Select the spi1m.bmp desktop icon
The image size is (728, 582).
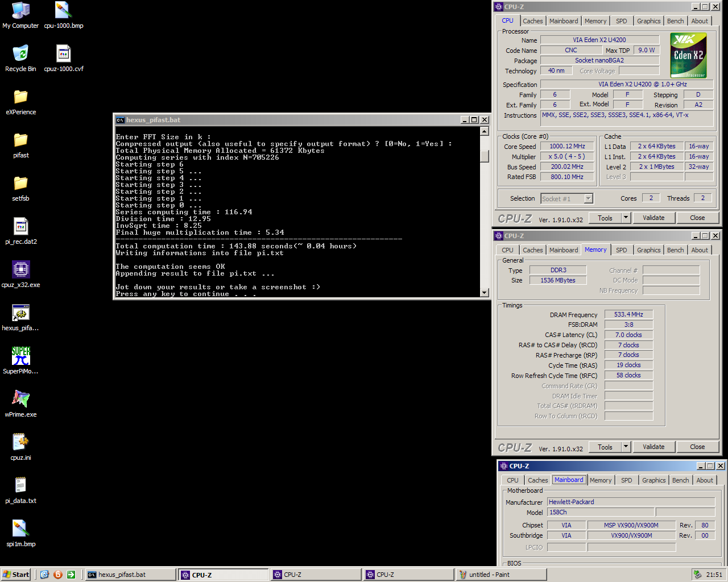coord(20,534)
